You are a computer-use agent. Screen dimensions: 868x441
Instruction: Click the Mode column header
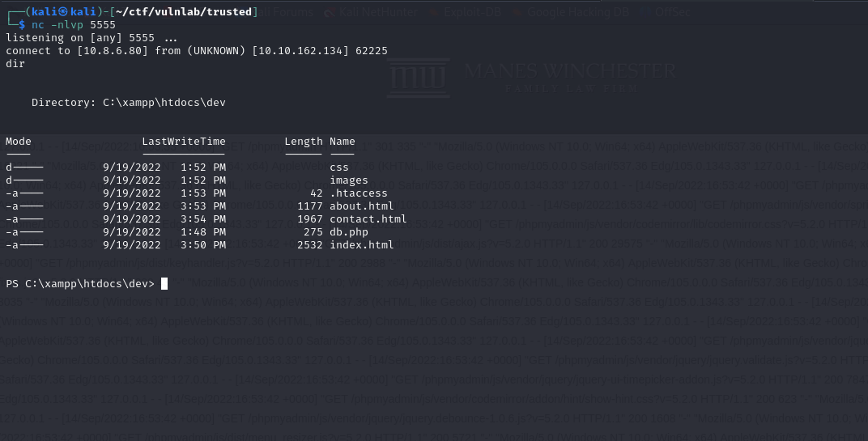(19, 142)
